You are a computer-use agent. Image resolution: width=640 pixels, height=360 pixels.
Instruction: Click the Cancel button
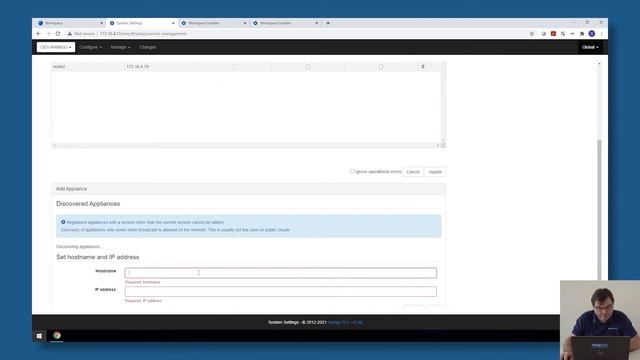tap(413, 172)
